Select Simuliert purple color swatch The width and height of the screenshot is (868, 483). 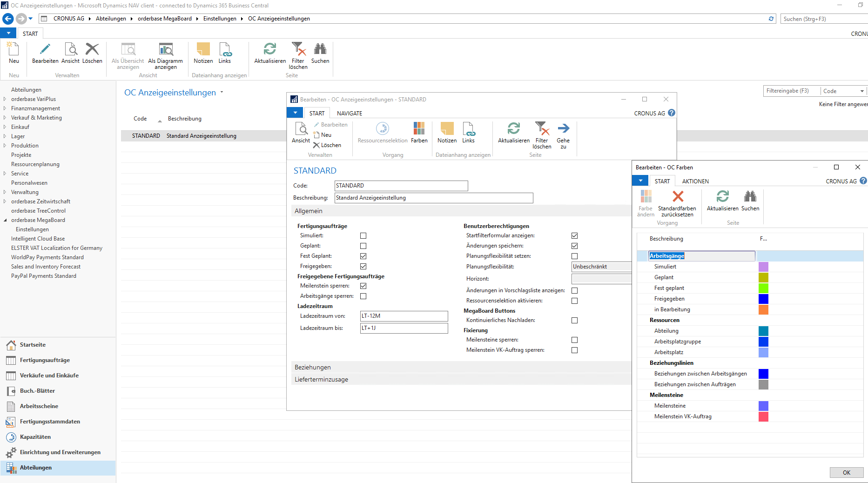point(763,267)
